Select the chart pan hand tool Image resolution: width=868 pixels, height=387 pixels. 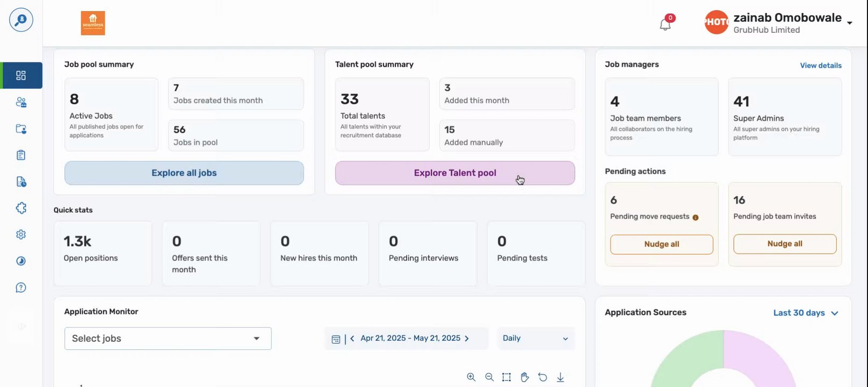tap(525, 377)
